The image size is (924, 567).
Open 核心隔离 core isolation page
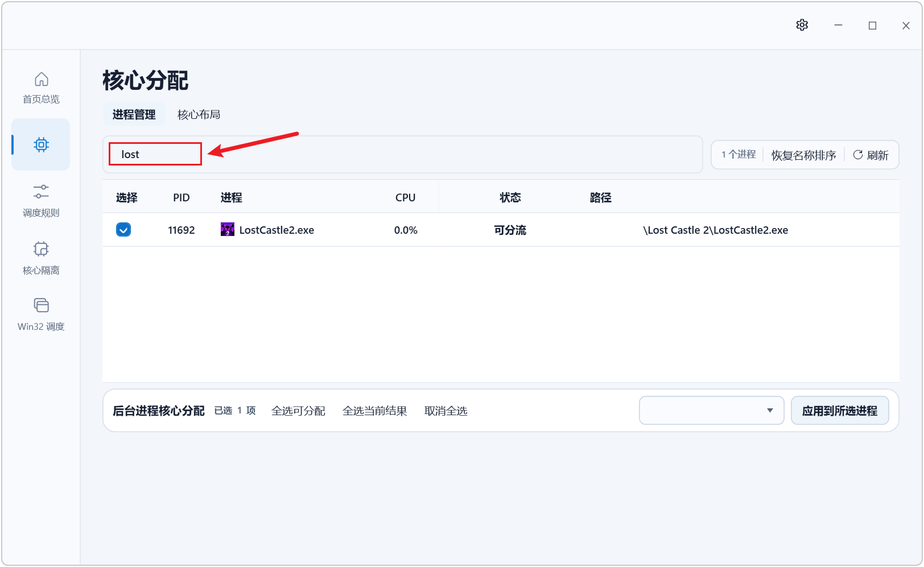pyautogui.click(x=41, y=258)
